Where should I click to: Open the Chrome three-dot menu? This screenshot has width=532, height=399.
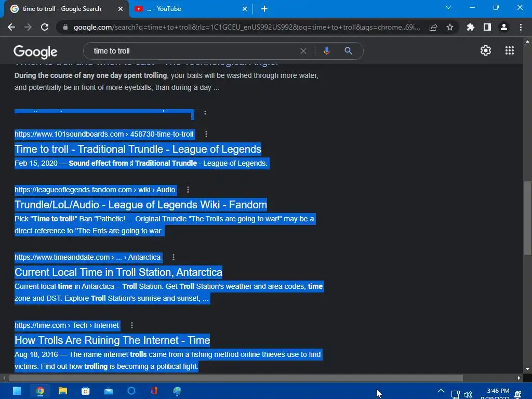(521, 27)
